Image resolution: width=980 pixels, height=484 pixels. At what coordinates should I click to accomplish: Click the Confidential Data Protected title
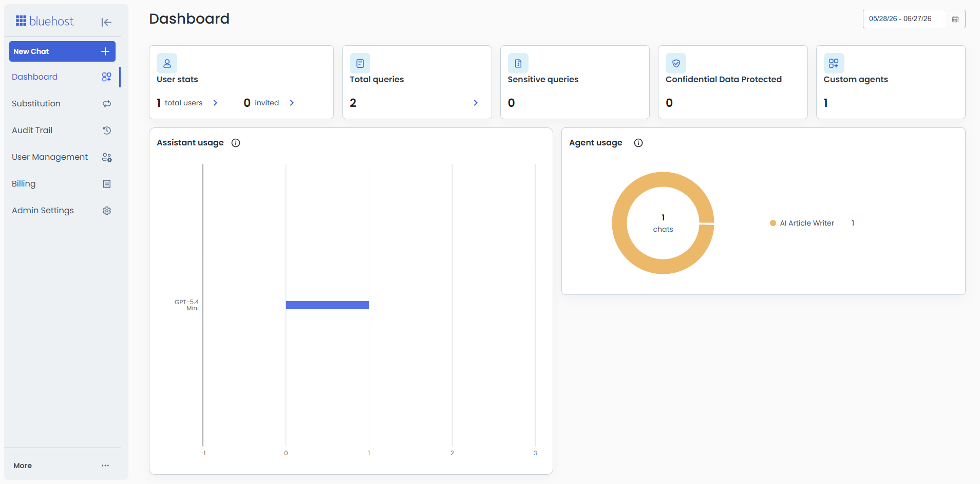(x=724, y=79)
